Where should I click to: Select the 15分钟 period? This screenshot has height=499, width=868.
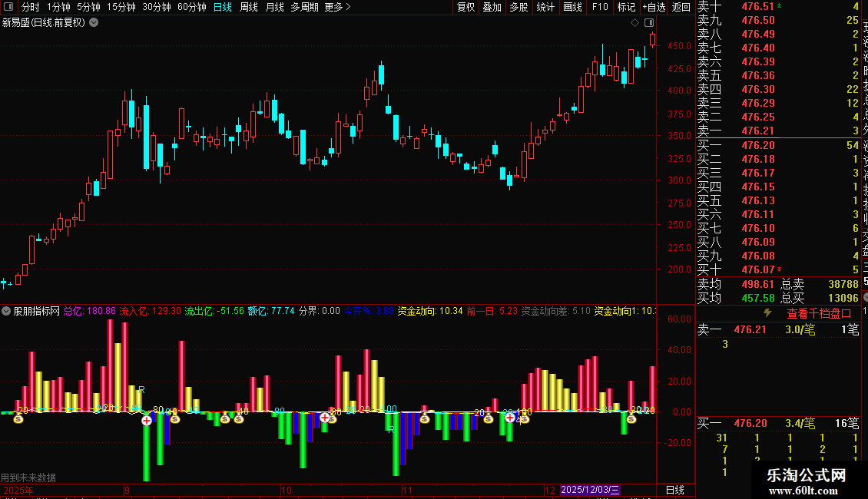[121, 7]
